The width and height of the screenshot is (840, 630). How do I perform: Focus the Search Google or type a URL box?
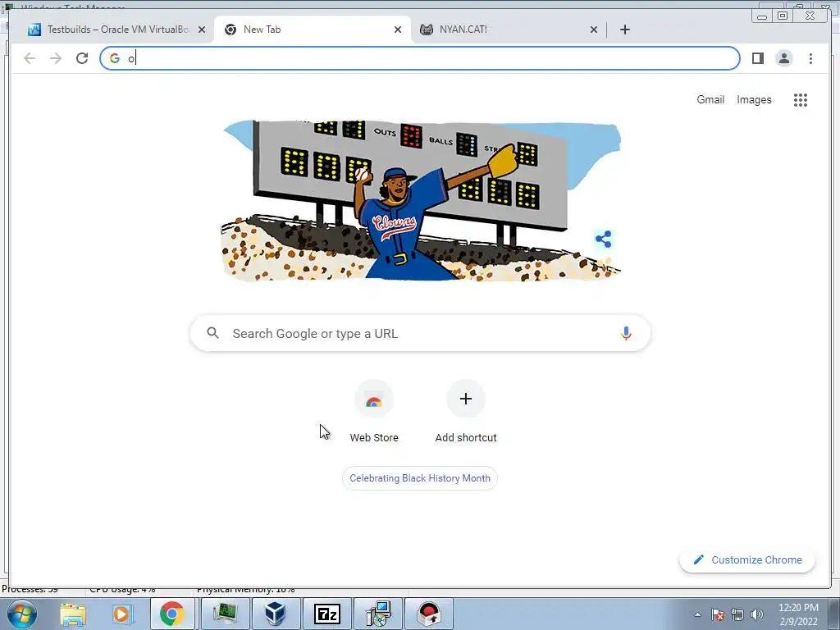pyautogui.click(x=420, y=333)
